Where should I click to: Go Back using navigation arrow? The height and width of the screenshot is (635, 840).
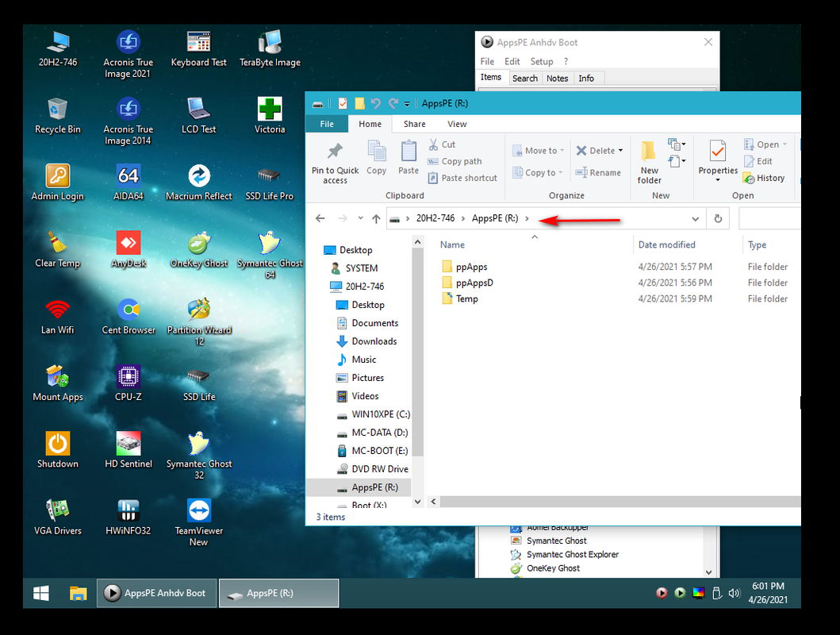click(x=320, y=218)
